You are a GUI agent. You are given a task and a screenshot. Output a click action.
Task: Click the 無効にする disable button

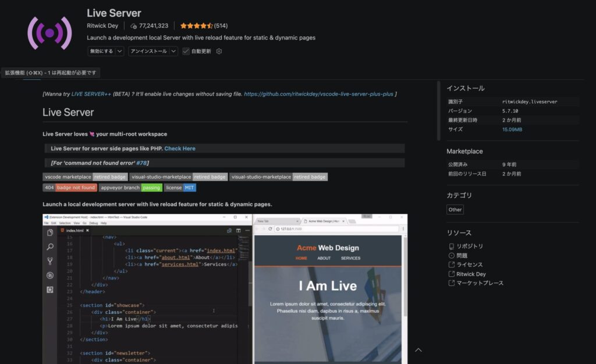point(101,51)
